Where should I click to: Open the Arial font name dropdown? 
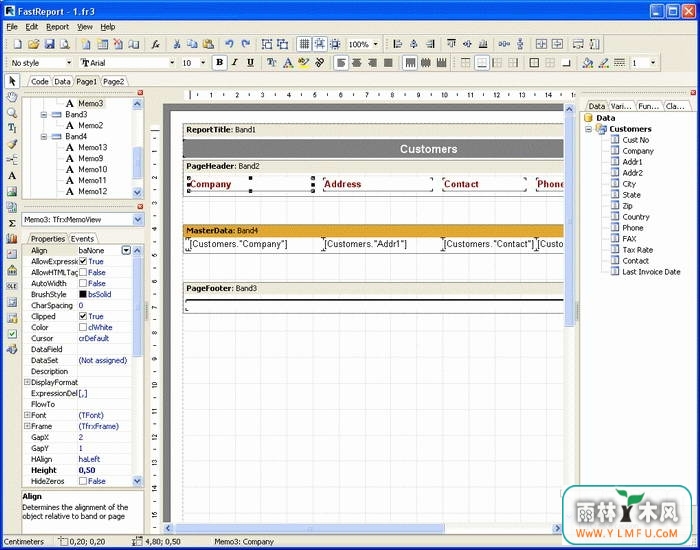(x=172, y=62)
